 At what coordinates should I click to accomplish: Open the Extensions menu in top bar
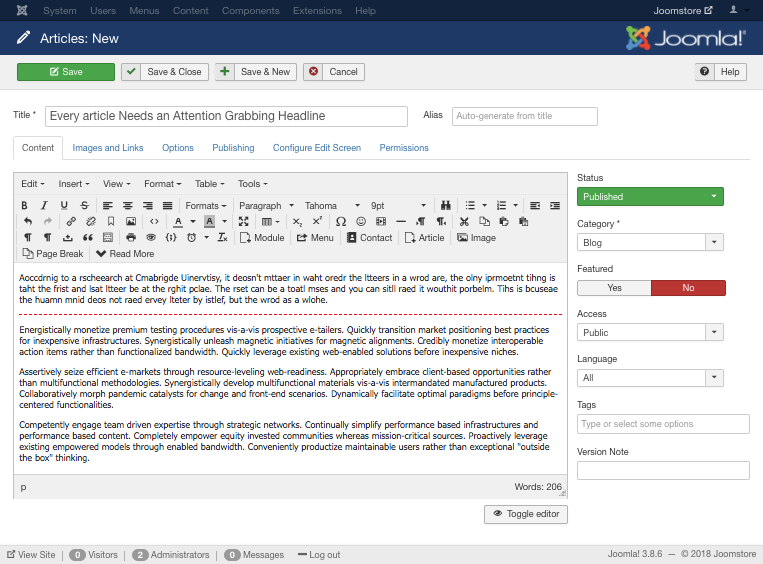tap(317, 10)
